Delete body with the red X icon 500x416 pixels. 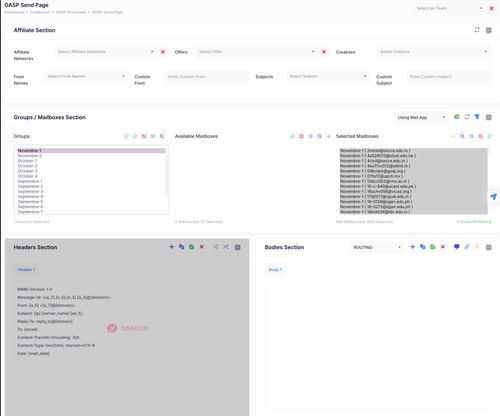[x=443, y=247]
